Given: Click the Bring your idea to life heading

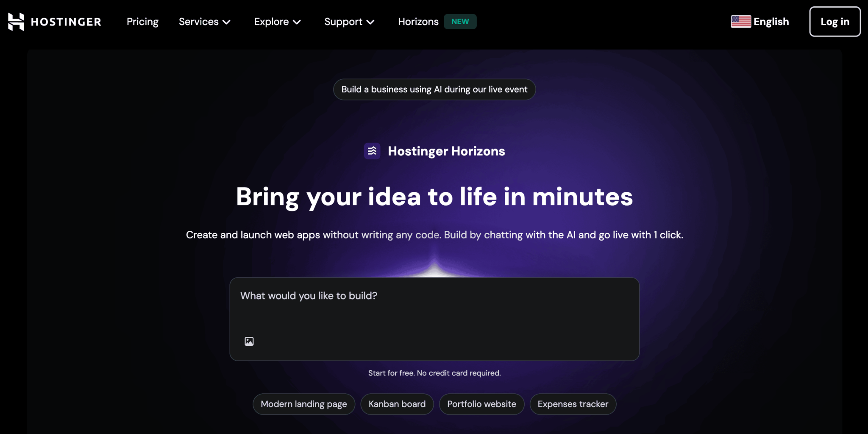Looking at the screenshot, I should click(x=434, y=196).
